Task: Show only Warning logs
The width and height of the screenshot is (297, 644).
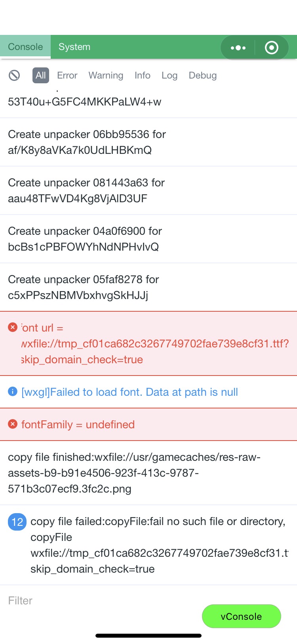Action: click(x=106, y=75)
